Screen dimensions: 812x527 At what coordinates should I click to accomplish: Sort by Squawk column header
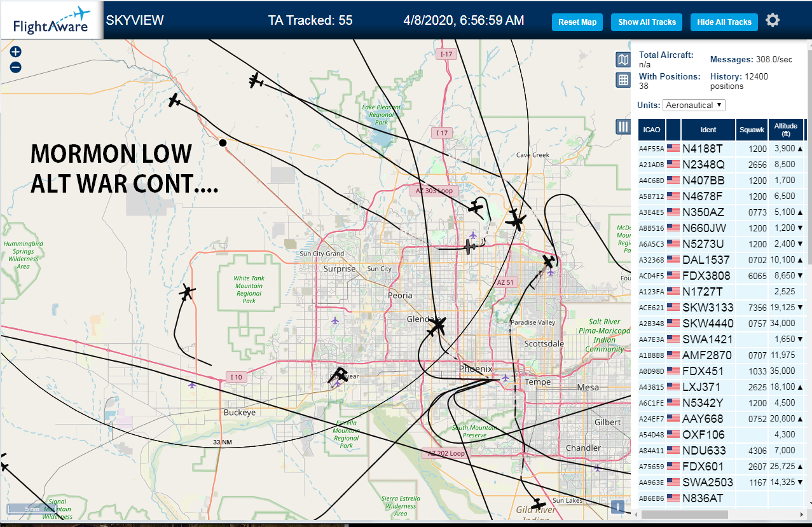point(752,130)
